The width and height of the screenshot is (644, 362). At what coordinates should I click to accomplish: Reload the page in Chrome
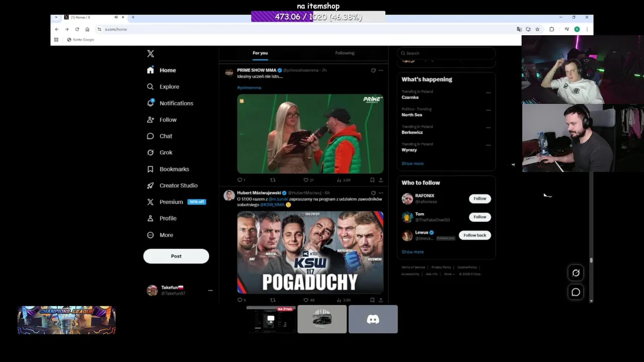pyautogui.click(x=77, y=29)
